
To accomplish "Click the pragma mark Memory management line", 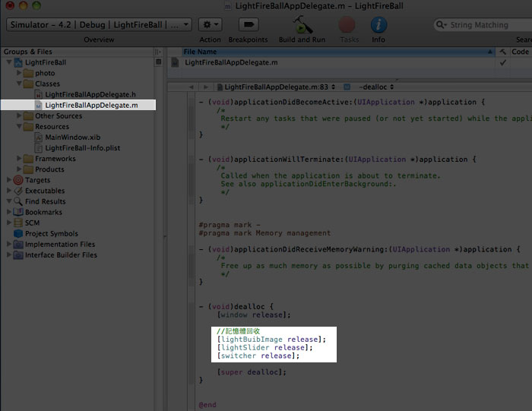I will [x=264, y=233].
